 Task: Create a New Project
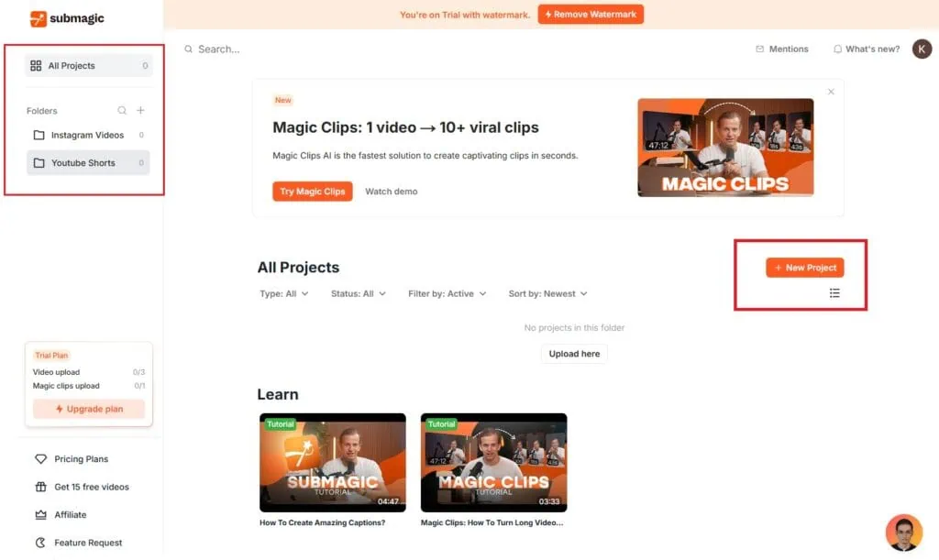point(805,268)
